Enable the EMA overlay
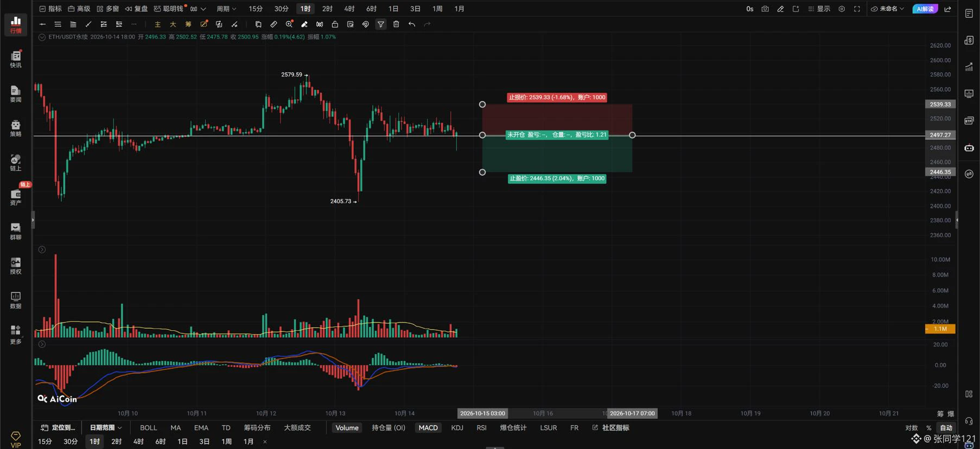 tap(201, 428)
